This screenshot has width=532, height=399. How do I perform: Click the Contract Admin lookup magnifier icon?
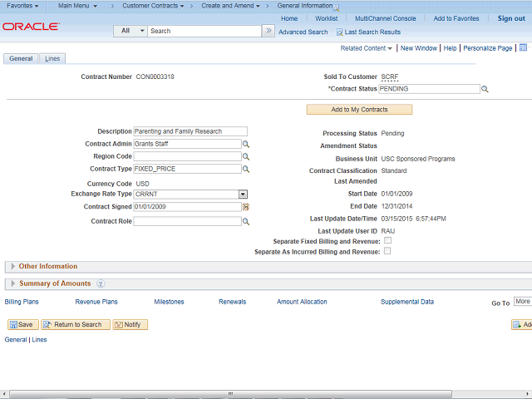[246, 144]
